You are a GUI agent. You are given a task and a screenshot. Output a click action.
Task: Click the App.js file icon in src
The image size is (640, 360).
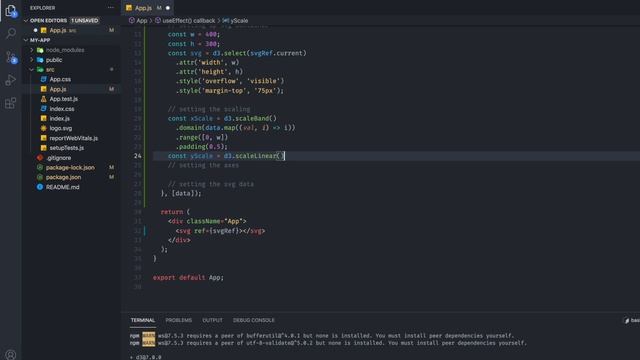(x=44, y=89)
